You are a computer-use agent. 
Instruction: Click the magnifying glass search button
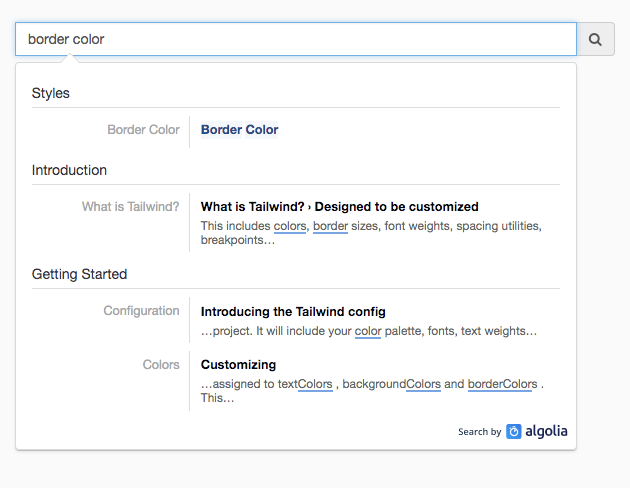tap(595, 40)
